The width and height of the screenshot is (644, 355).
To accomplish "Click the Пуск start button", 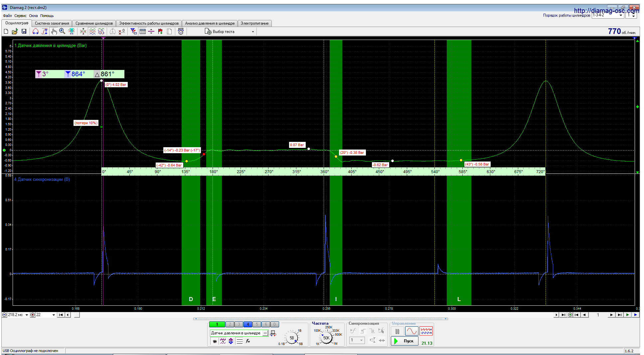I will [404, 341].
